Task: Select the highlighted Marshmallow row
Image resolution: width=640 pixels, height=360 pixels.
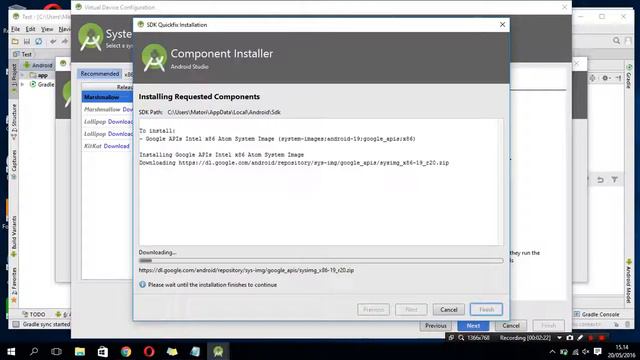Action: tap(107, 97)
